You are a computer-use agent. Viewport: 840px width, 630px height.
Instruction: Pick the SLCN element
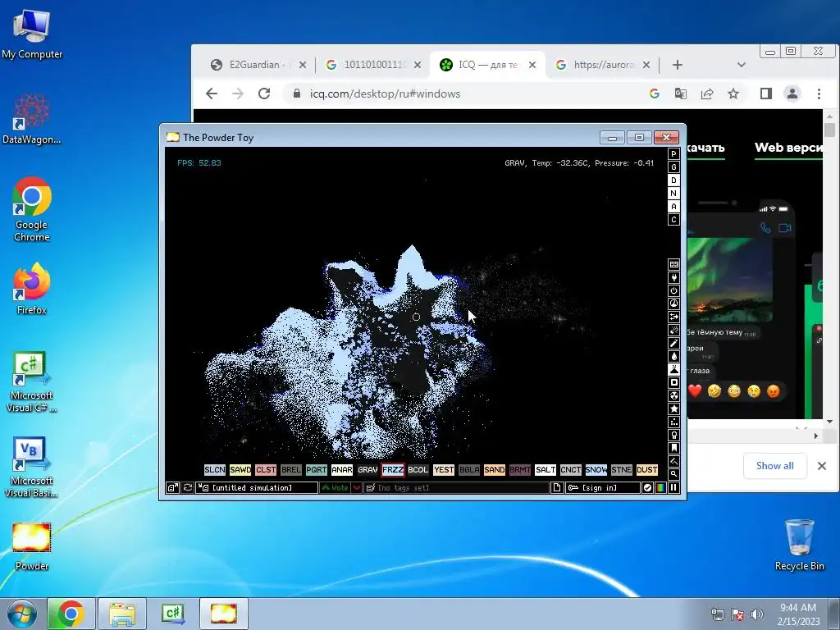coord(215,470)
